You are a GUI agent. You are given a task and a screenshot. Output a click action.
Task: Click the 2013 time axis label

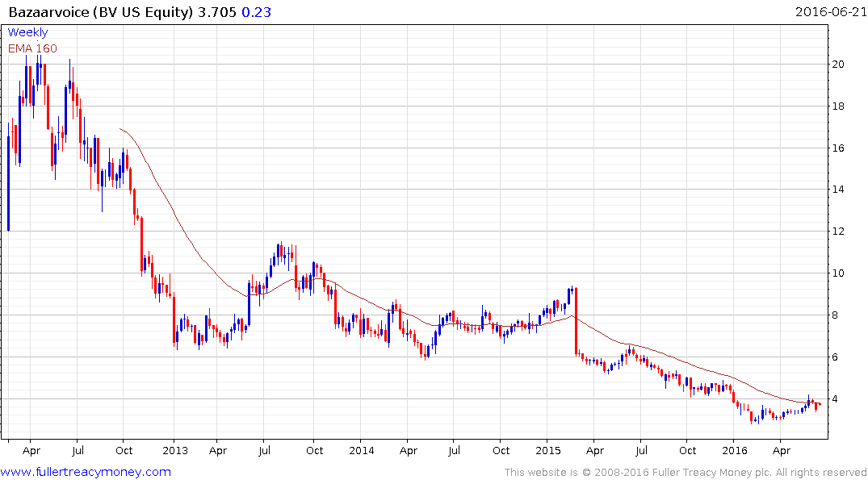click(x=175, y=451)
